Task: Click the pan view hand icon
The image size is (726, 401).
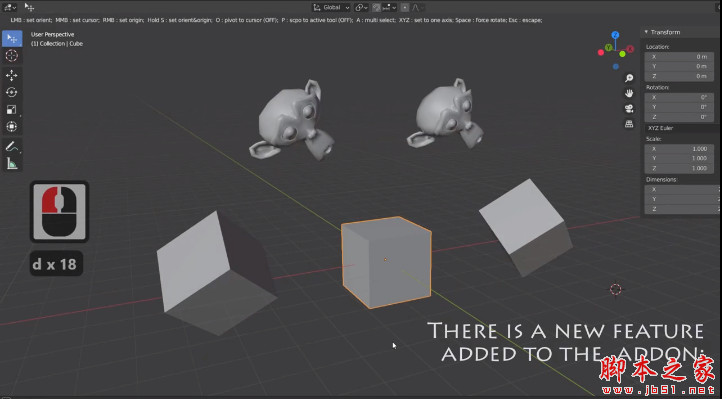Action: [628, 93]
